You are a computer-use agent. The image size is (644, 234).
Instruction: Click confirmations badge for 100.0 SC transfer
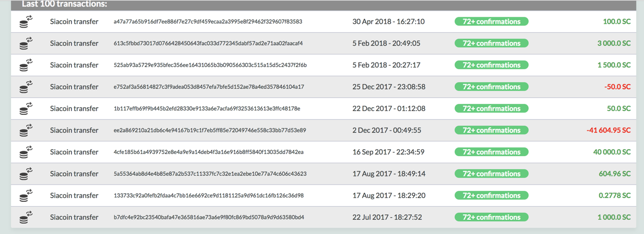[x=491, y=22]
